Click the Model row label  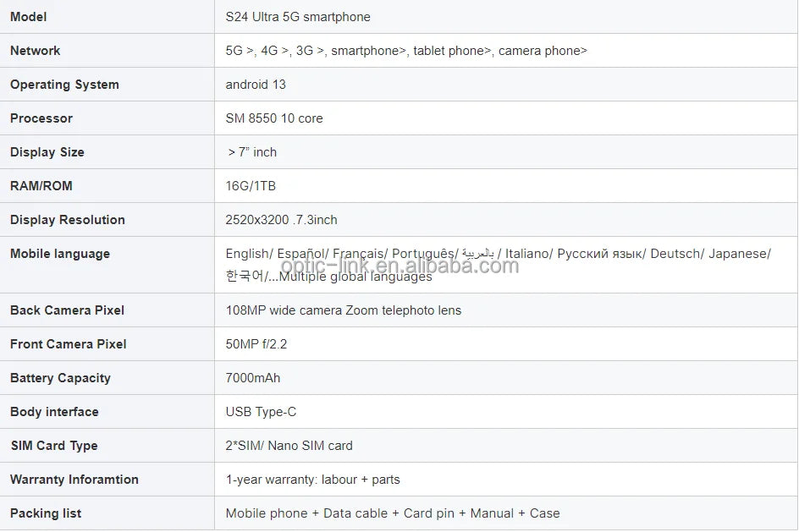[x=29, y=17]
